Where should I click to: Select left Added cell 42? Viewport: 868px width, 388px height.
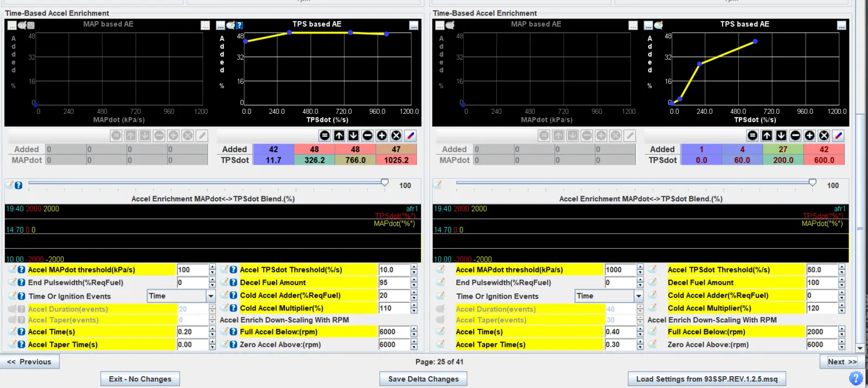coord(273,149)
